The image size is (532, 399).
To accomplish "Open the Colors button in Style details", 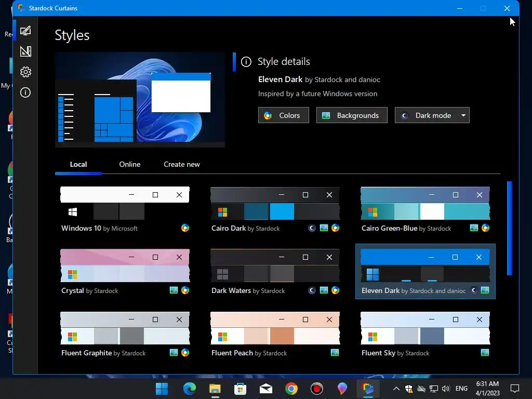I will point(284,115).
